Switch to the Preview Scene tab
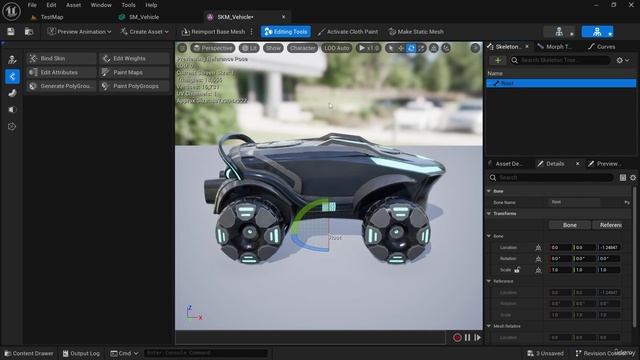This screenshot has height=360, width=640. pyautogui.click(x=604, y=164)
